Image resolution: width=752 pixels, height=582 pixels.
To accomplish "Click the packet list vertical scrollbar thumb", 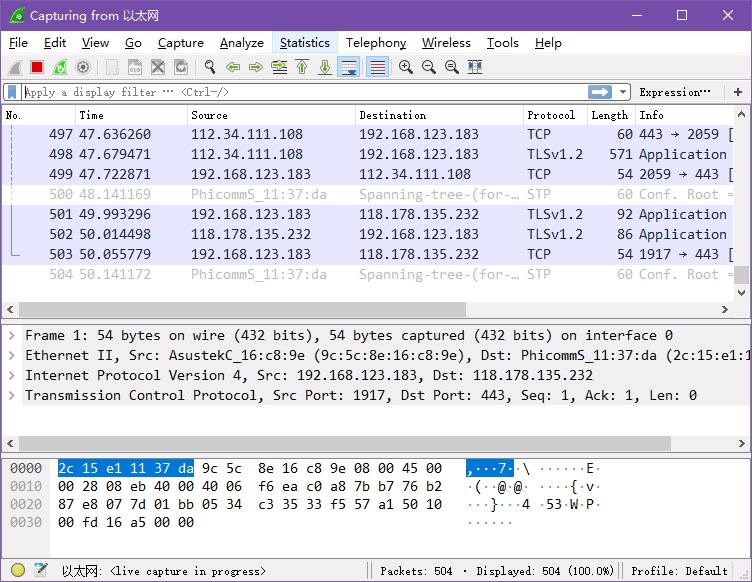I will point(741,275).
